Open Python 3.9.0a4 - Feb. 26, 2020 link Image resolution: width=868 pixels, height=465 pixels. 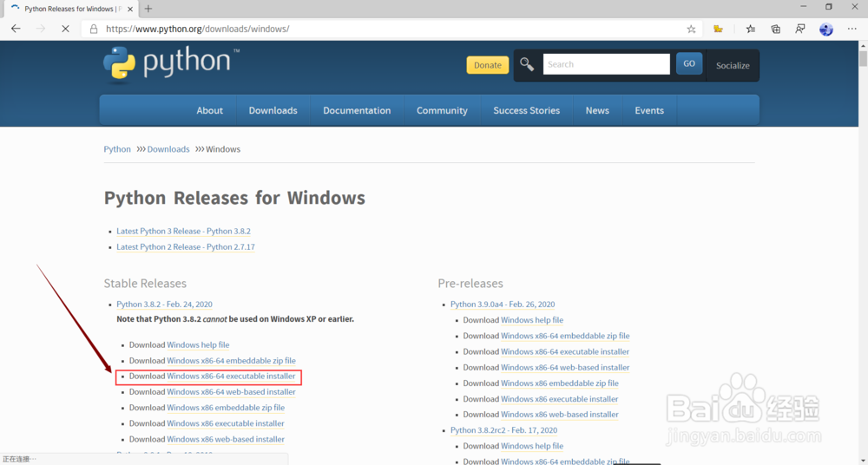503,304
